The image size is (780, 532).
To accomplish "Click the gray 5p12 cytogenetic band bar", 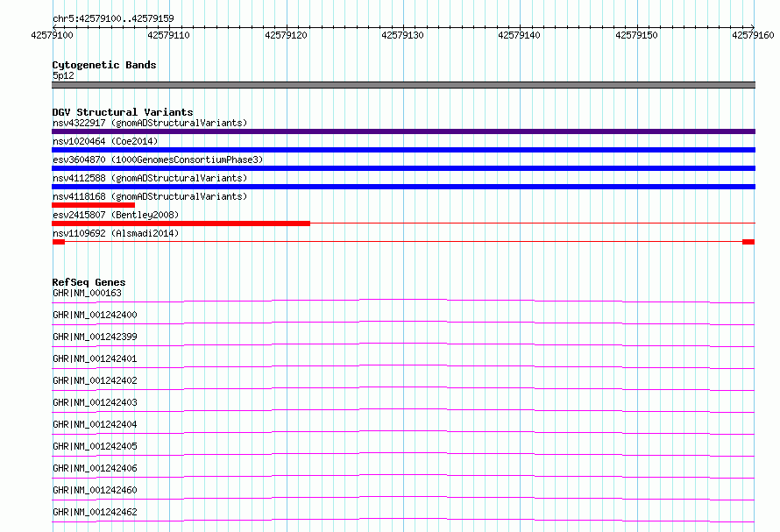I will [403, 85].
